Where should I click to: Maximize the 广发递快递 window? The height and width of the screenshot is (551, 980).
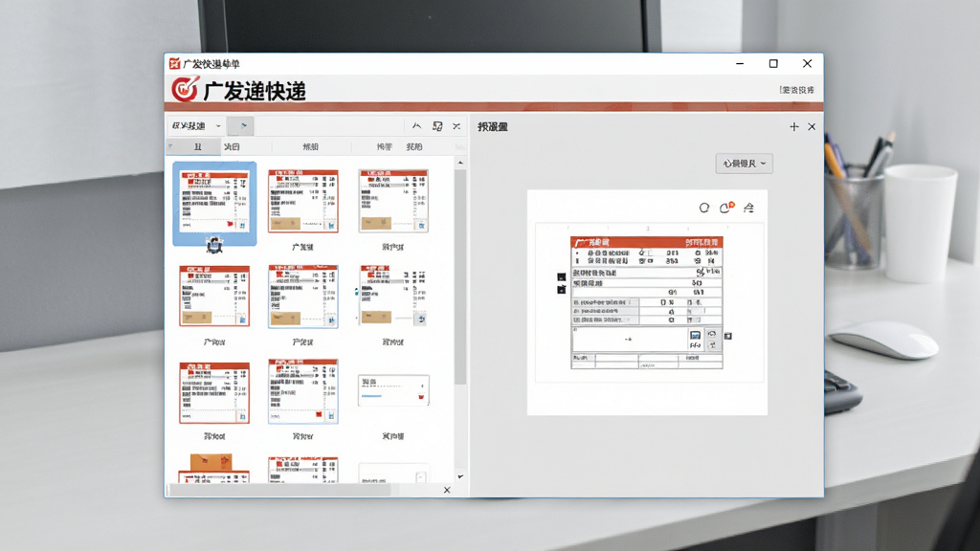[x=773, y=64]
